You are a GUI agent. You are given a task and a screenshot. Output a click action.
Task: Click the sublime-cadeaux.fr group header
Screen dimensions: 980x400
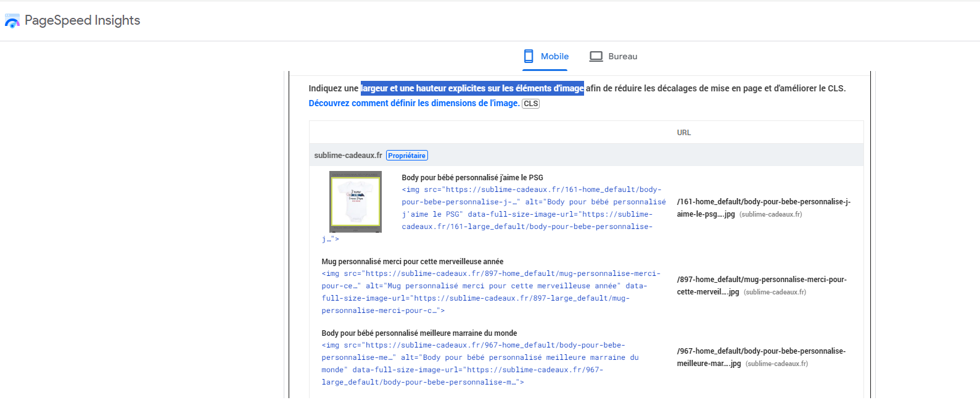point(586,156)
